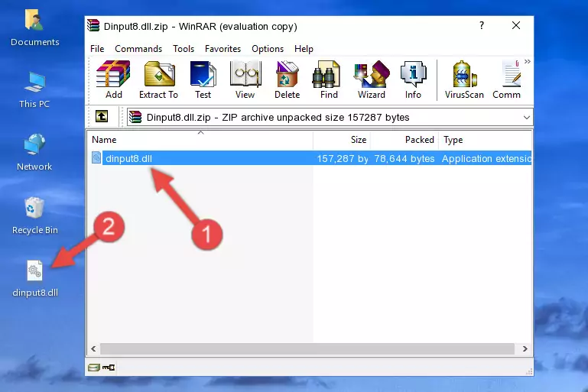Click the title bar help question mark
588x392 pixels.
click(x=482, y=25)
